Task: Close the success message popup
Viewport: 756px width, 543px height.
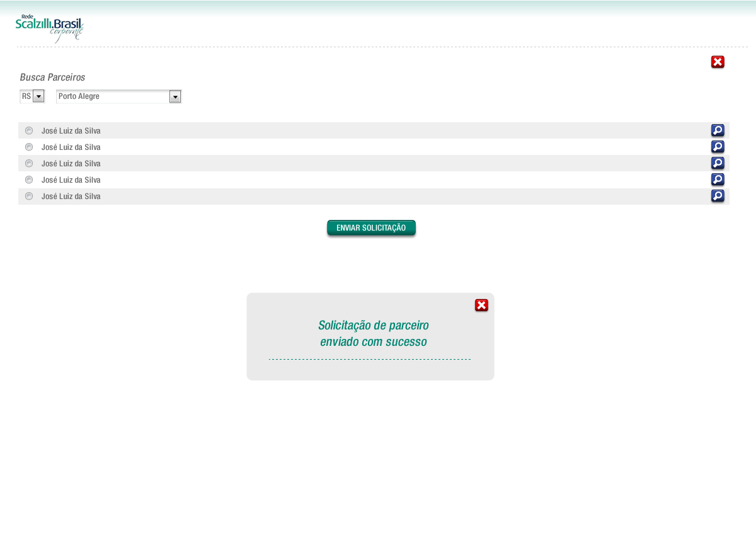Action: [x=481, y=306]
